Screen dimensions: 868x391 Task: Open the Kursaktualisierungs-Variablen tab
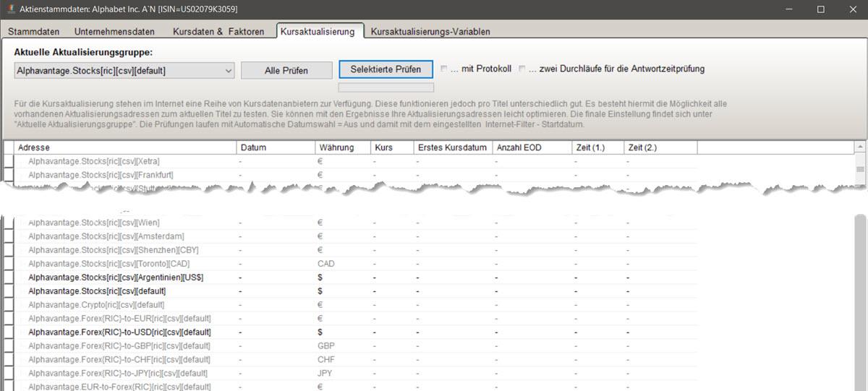(x=430, y=32)
